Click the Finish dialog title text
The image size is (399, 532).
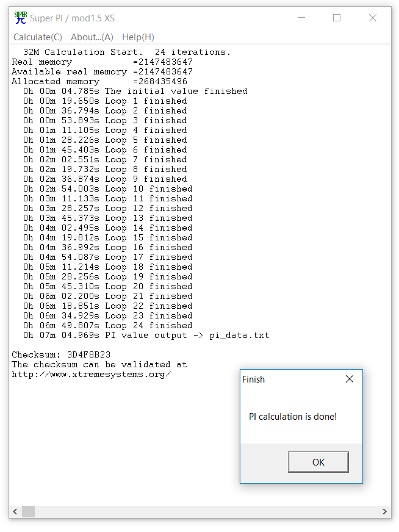pyautogui.click(x=253, y=379)
